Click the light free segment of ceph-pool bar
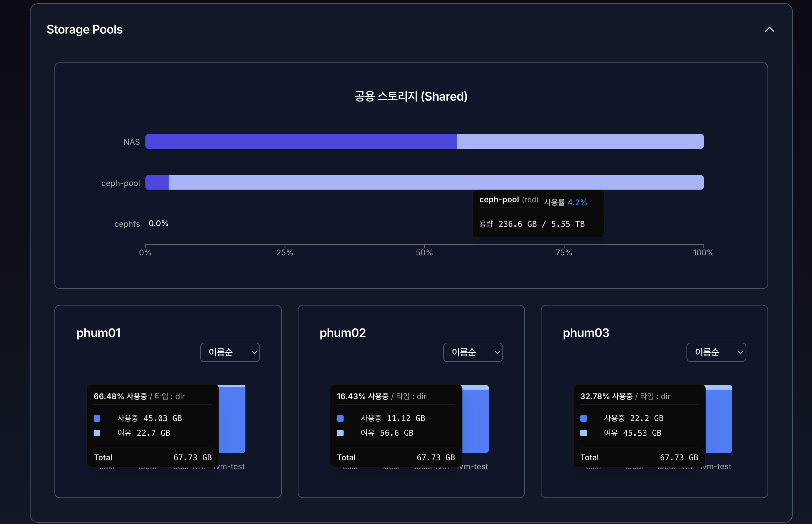The height and width of the screenshot is (524, 812). point(374,182)
